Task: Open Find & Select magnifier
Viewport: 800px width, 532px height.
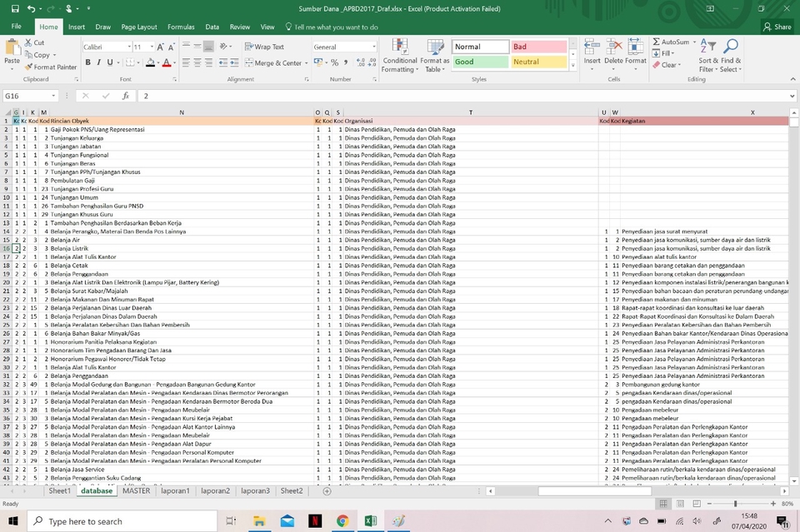Action: point(731,56)
